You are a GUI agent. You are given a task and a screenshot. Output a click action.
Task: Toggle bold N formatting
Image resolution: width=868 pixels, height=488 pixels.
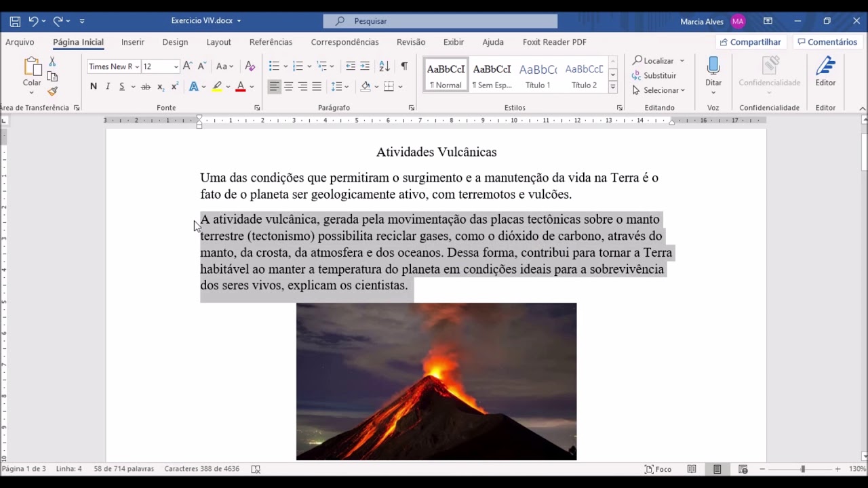[x=94, y=87]
